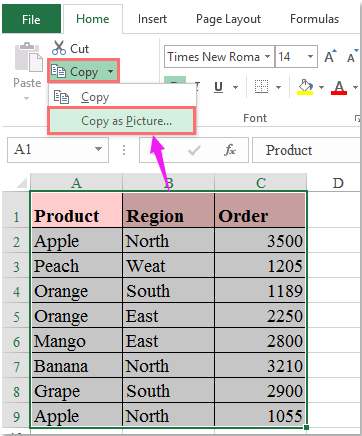Expand fill color dropdown arrow

point(321,87)
